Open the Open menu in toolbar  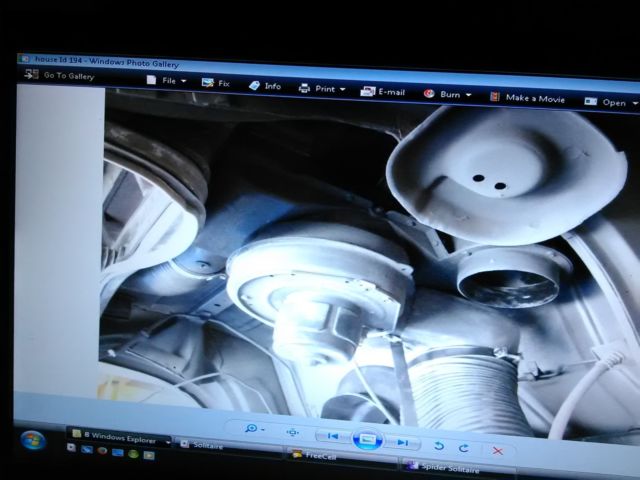tap(607, 102)
